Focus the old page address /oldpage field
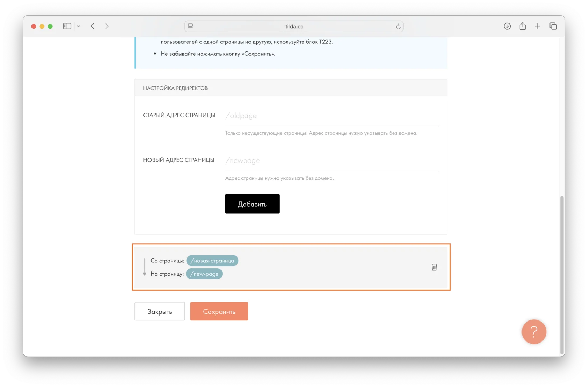This screenshot has width=588, height=387. point(331,116)
